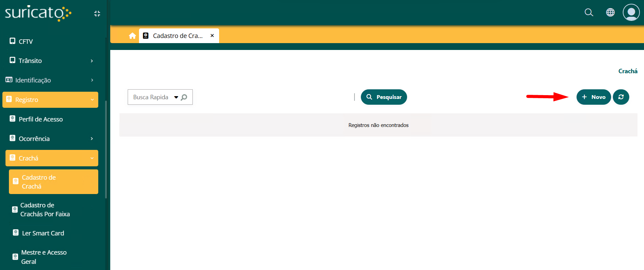Click the CFTV icon
The width and height of the screenshot is (644, 270).
click(x=12, y=41)
